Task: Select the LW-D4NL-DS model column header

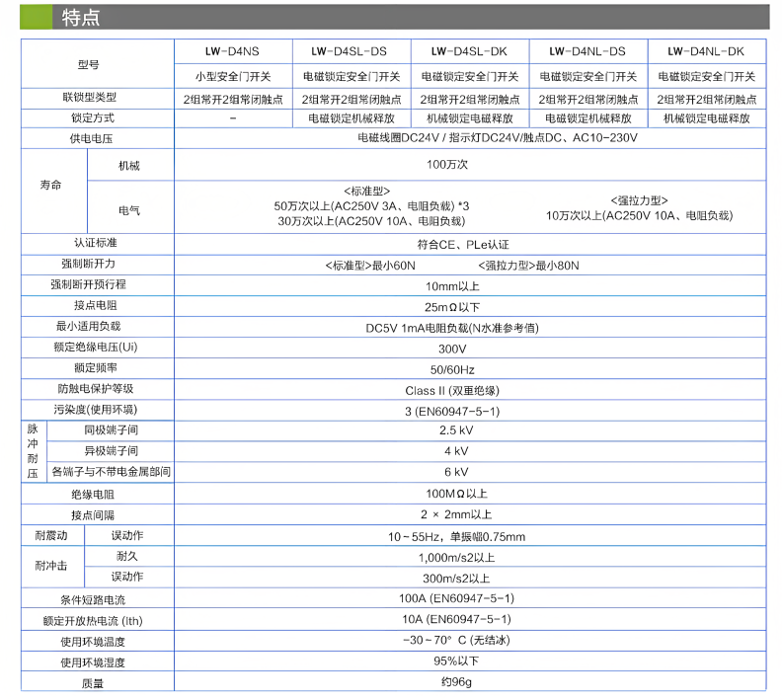Action: coord(587,51)
